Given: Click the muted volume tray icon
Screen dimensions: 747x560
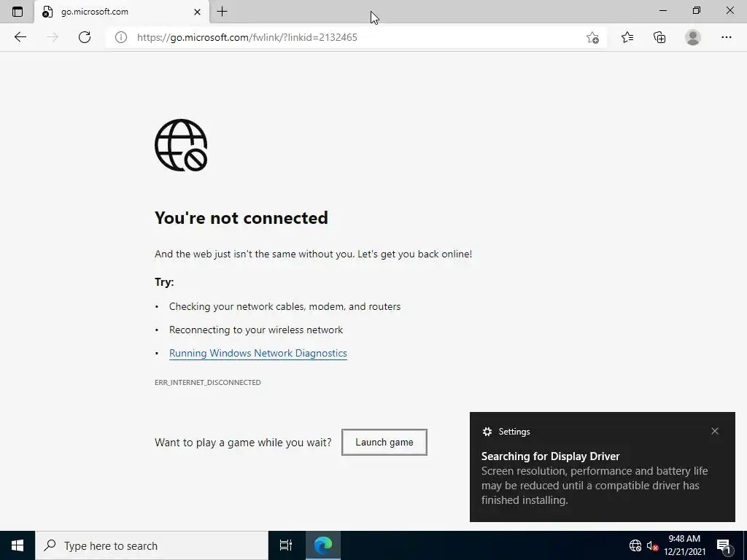Looking at the screenshot, I should pos(652,545).
